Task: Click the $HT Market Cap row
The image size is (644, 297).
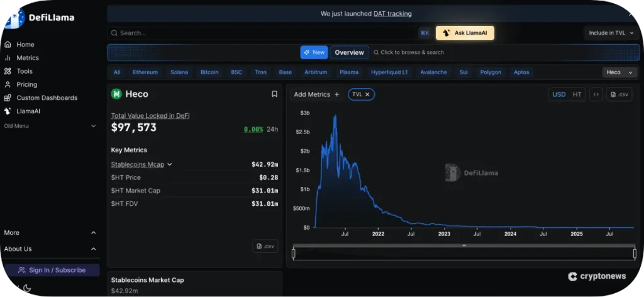Action: click(194, 191)
